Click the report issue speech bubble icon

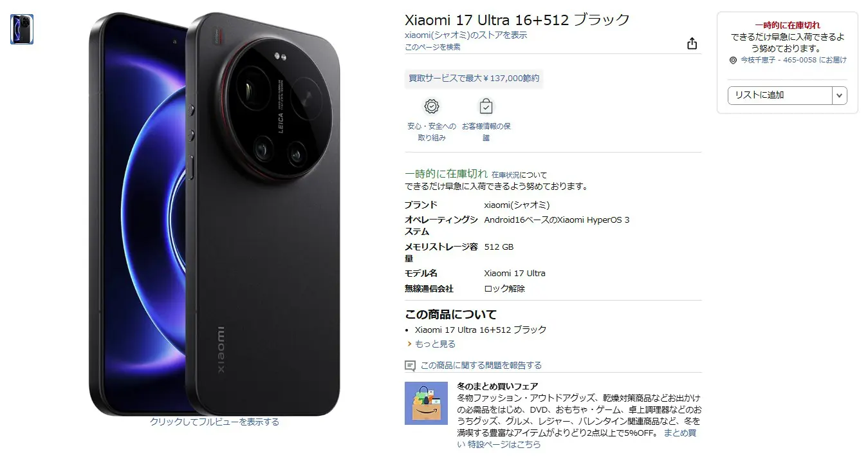click(410, 366)
